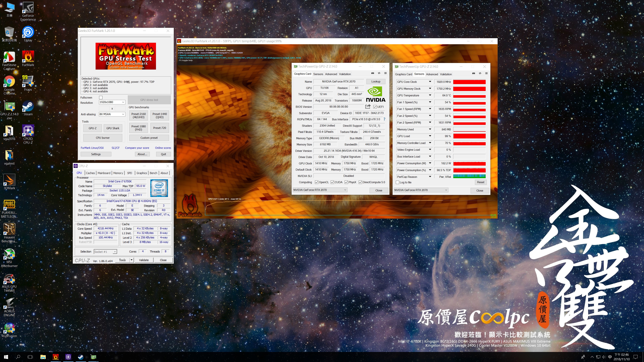Open MSI Afterburner desktop icon
The width and height of the screenshot is (644, 362).
point(9,258)
